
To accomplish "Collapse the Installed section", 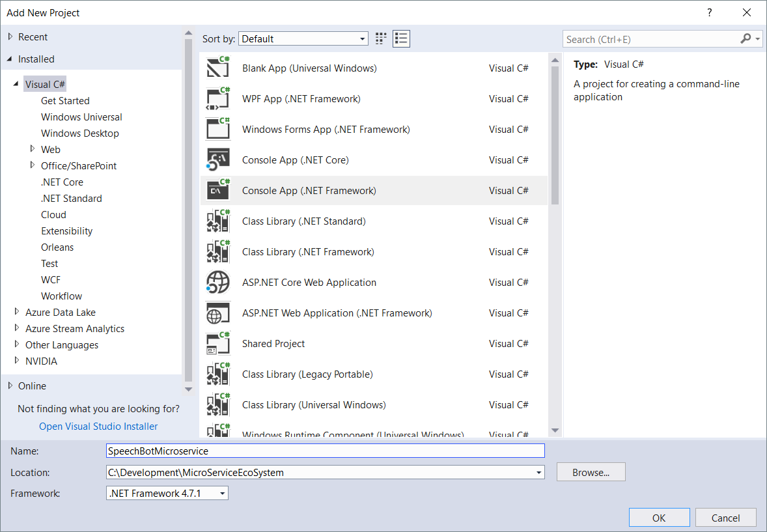I will pos(10,59).
